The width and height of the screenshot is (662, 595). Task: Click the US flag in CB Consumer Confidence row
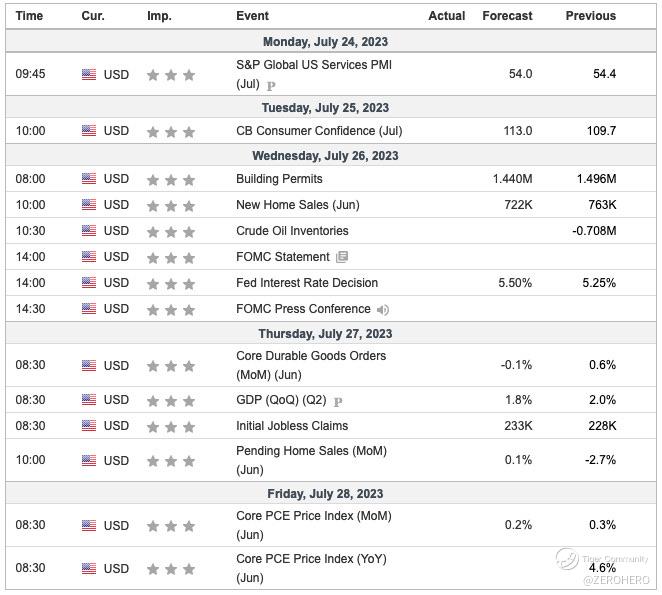tap(89, 131)
